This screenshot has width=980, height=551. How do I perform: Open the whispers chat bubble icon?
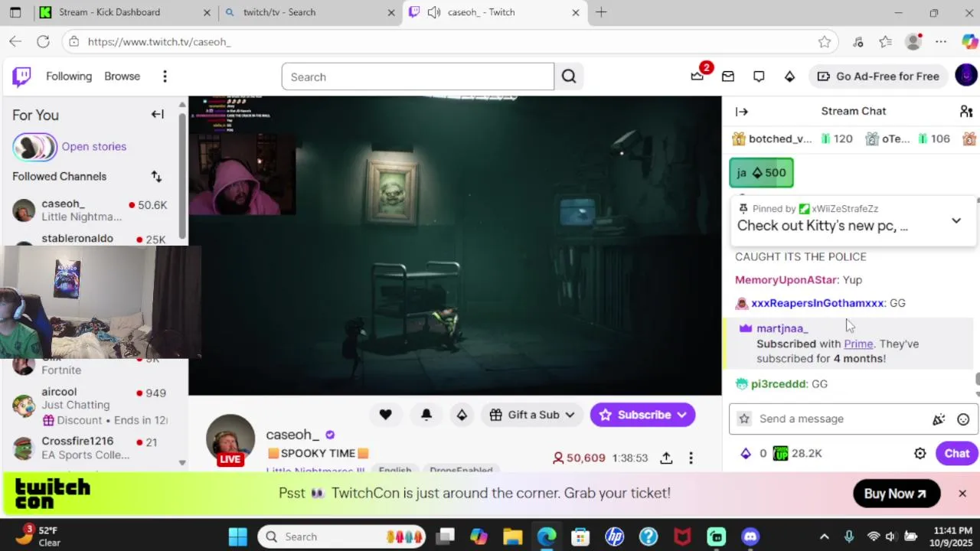[x=759, y=77]
